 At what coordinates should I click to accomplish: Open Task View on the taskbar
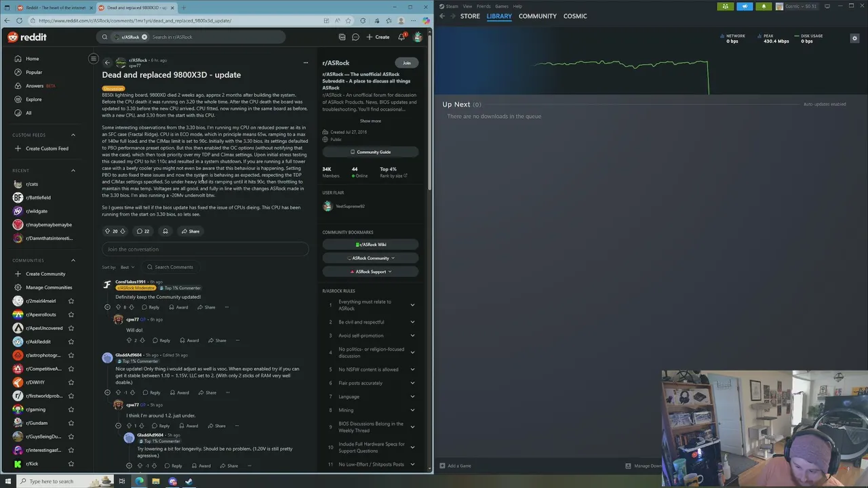(x=122, y=481)
